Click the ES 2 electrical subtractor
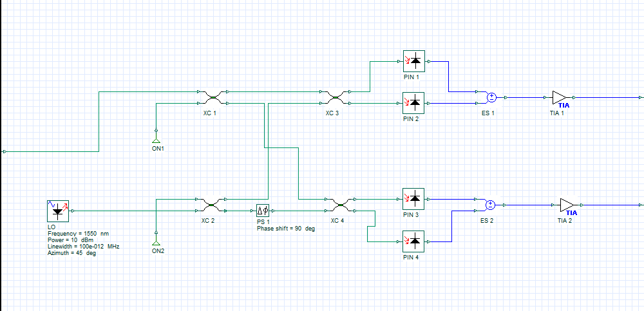Viewport: 644px width, 311px height. coord(489,205)
